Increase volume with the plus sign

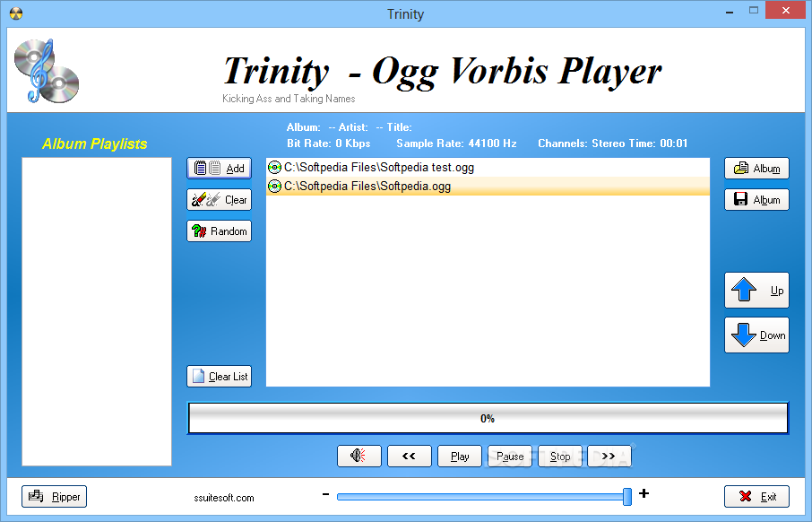click(644, 493)
